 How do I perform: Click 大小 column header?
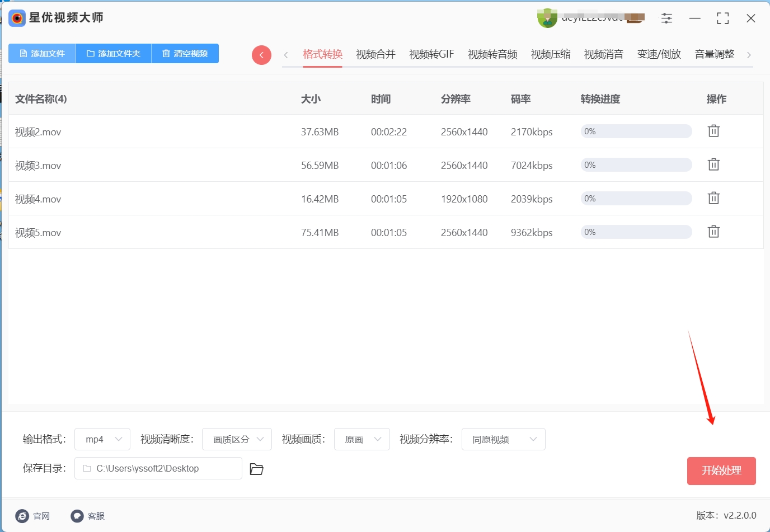pos(311,99)
